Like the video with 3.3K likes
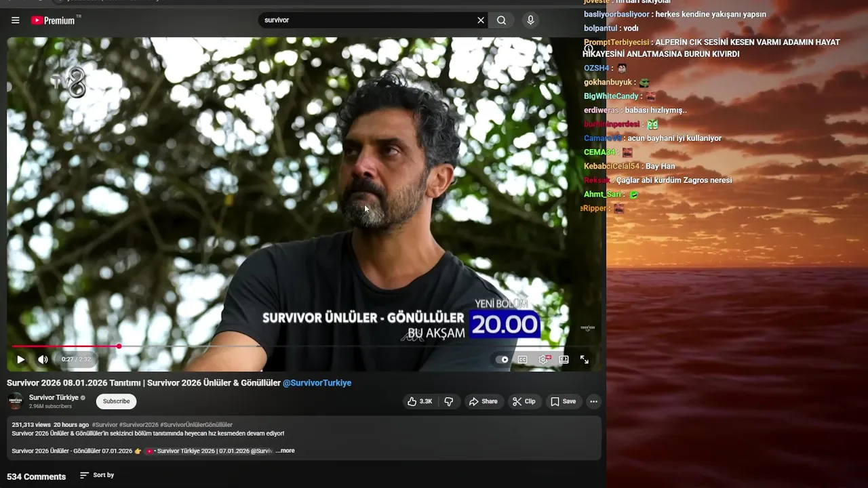The height and width of the screenshot is (488, 868). 419,401
